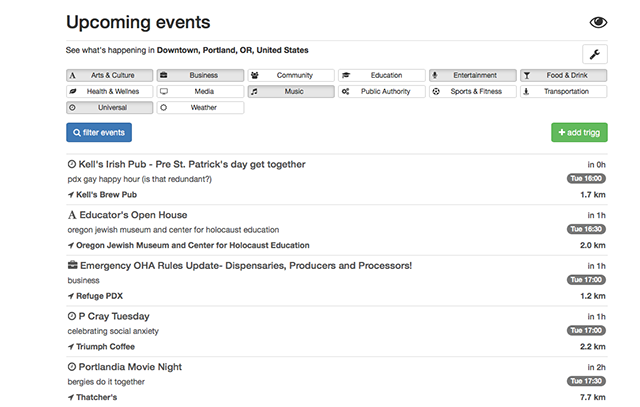Toggle the Food & Drink category

pyautogui.click(x=563, y=75)
